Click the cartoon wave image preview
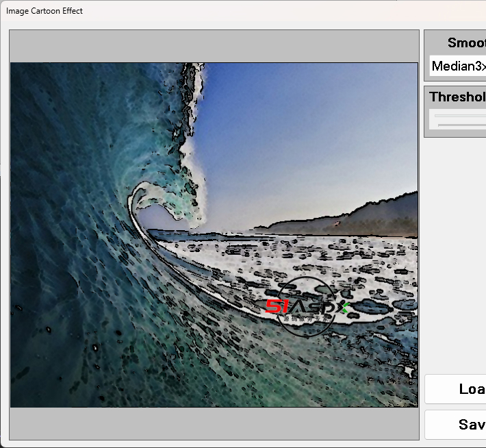The image size is (486, 448). click(214, 235)
